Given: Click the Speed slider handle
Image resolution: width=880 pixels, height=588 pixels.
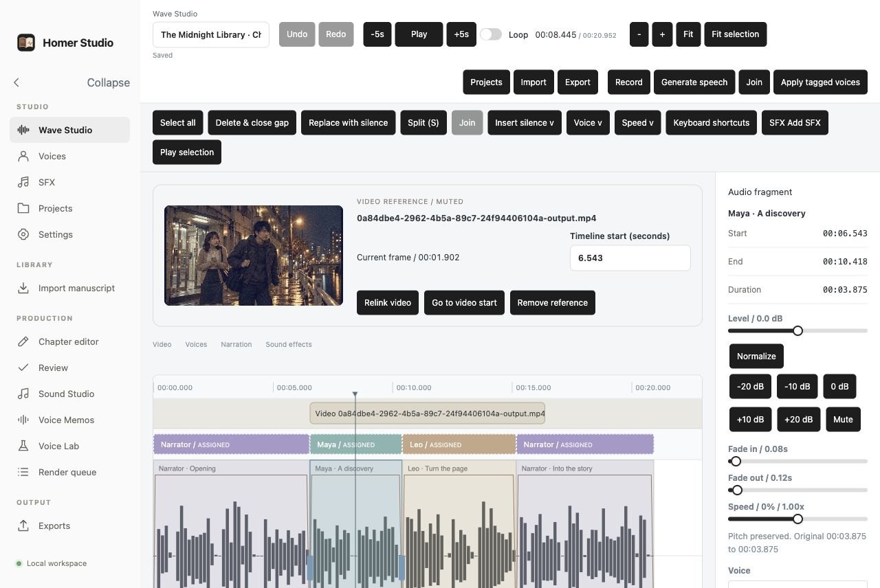Looking at the screenshot, I should [x=797, y=519].
